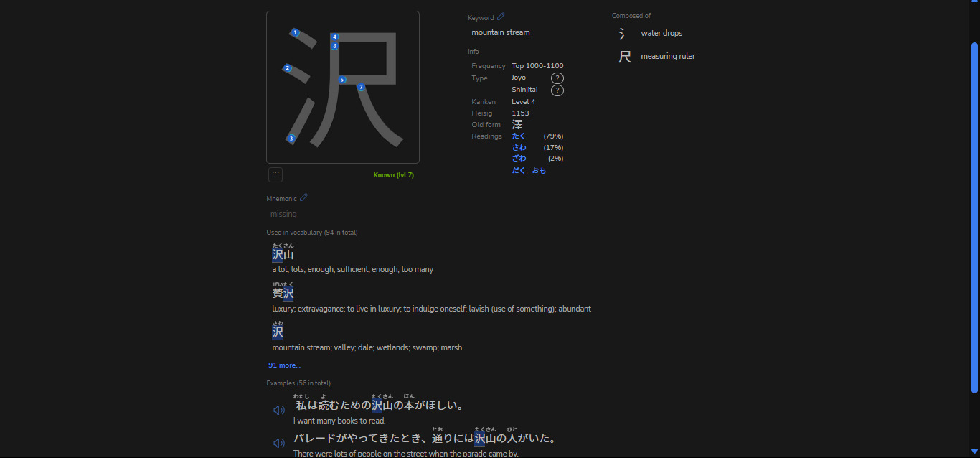Click the missing mnemonic placeholder text

[x=283, y=214]
